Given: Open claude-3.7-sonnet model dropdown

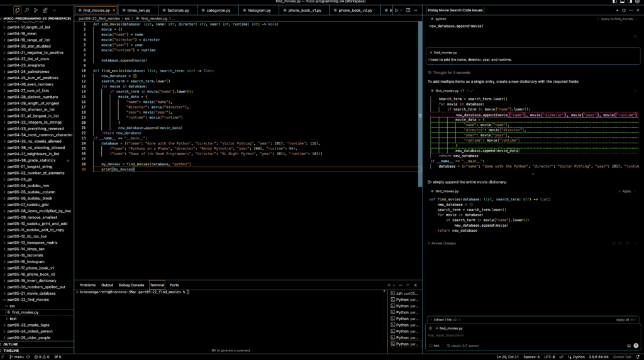Looking at the screenshot, I should click(463, 346).
